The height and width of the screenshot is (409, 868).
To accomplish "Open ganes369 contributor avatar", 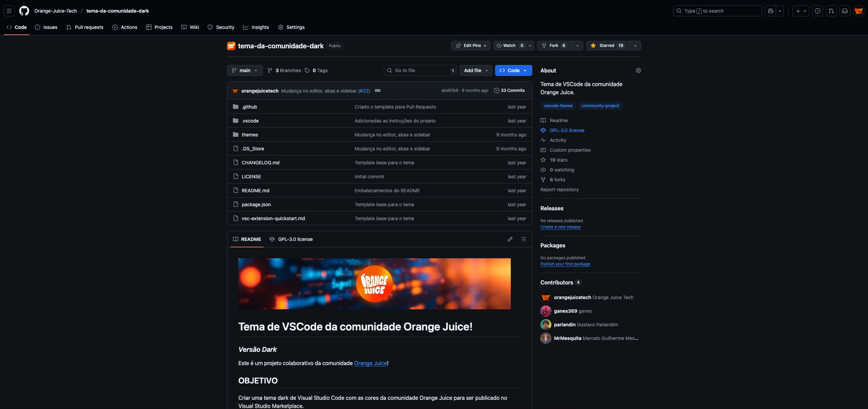I will coord(546,311).
